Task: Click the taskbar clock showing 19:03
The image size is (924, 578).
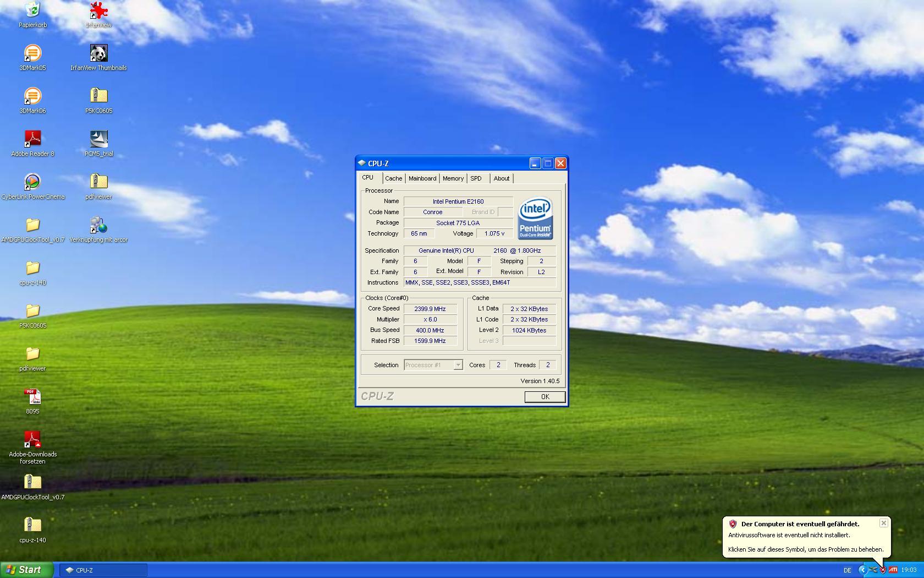Action: point(909,570)
